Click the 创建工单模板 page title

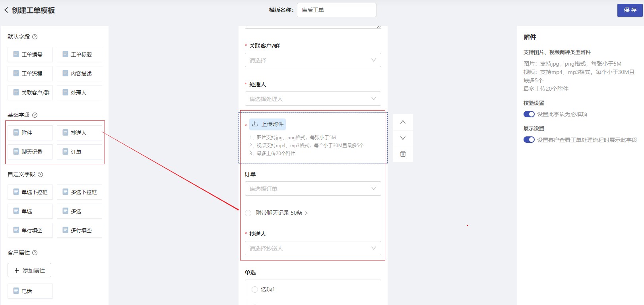pyautogui.click(x=33, y=10)
